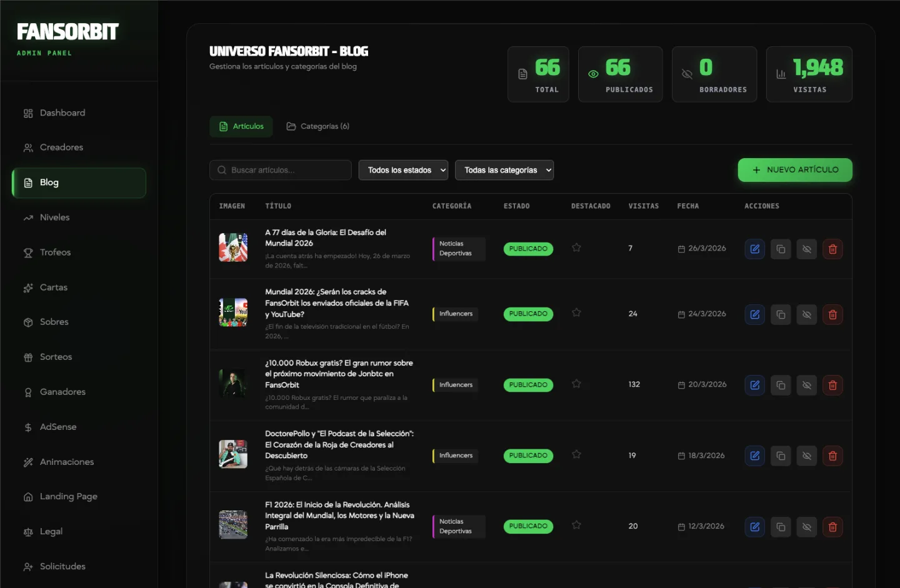Image resolution: width=900 pixels, height=588 pixels.
Task: Open Animaciones in the sidebar
Action: [79, 462]
